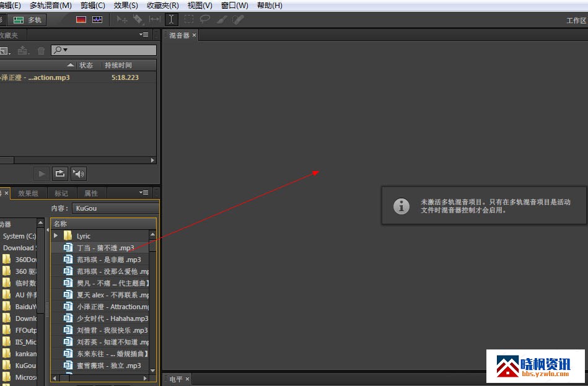This screenshot has width=588, height=386.
Task: Sort files by 持续时间 column
Action: [x=118, y=65]
